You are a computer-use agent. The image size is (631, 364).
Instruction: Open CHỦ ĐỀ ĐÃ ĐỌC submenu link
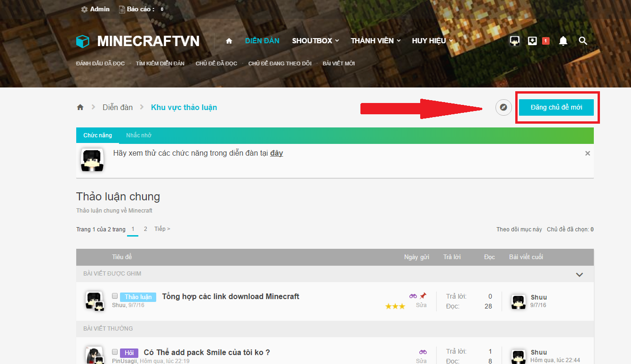pyautogui.click(x=216, y=63)
